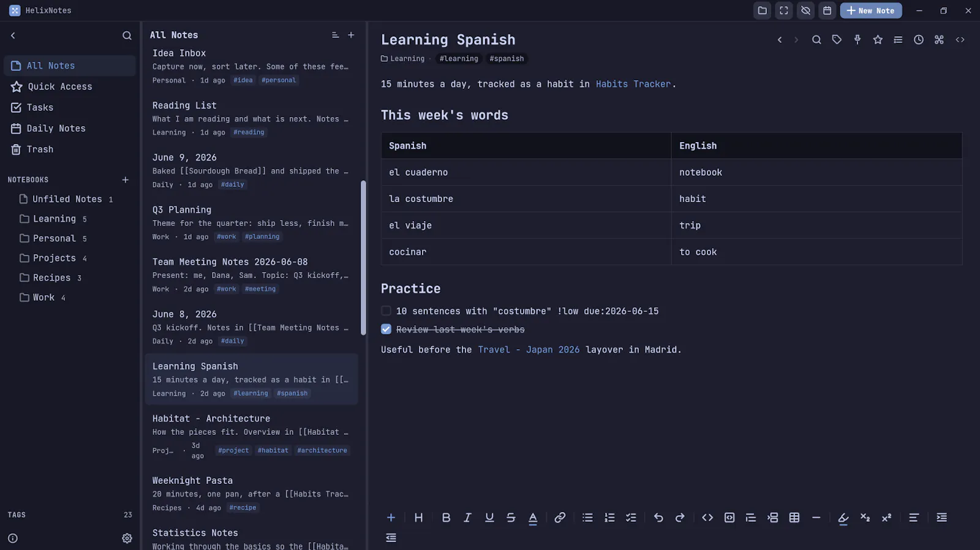The width and height of the screenshot is (980, 550).
Task: Open the Heading dropdown in formatting toolbar
Action: [418, 518]
